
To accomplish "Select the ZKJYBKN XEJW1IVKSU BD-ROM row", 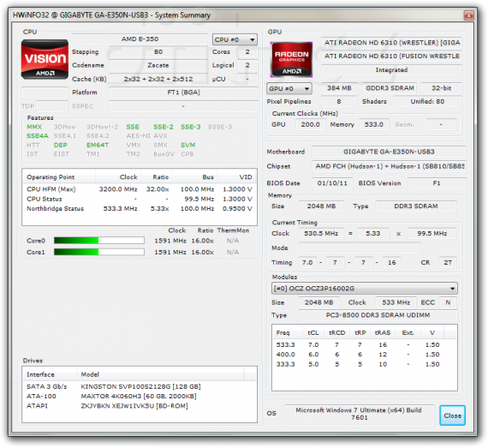I will tap(140, 406).
